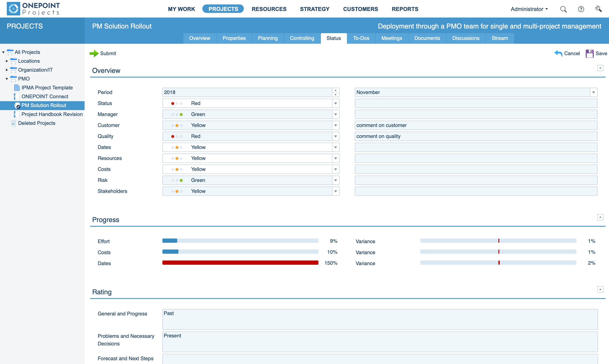Open the Quality color dropdown
The image size is (609, 364).
pyautogui.click(x=336, y=136)
